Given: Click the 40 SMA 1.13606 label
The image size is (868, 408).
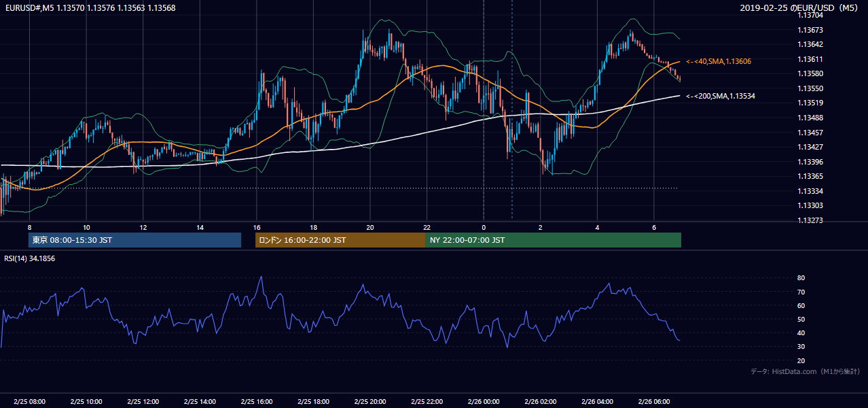Looking at the screenshot, I should click(x=719, y=61).
